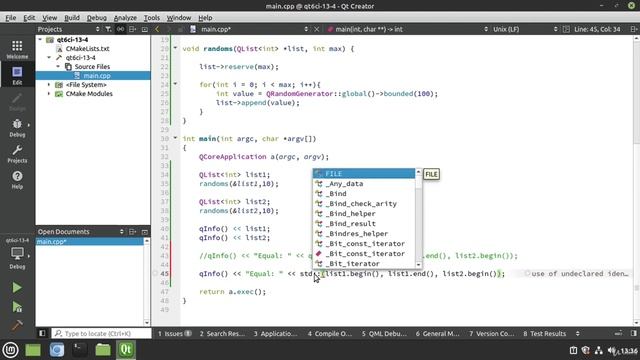Toggle synchronize with editor link icon
The image size is (640, 360).
120,29
